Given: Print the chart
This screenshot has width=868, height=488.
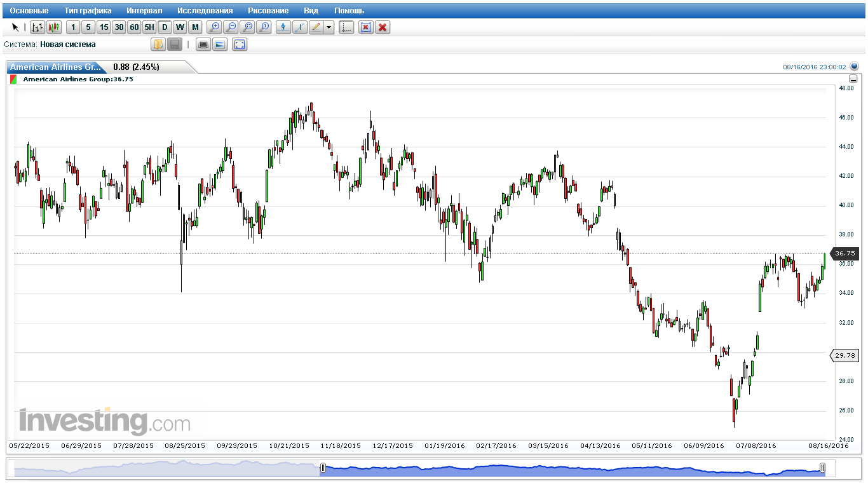Looking at the screenshot, I should (x=203, y=44).
